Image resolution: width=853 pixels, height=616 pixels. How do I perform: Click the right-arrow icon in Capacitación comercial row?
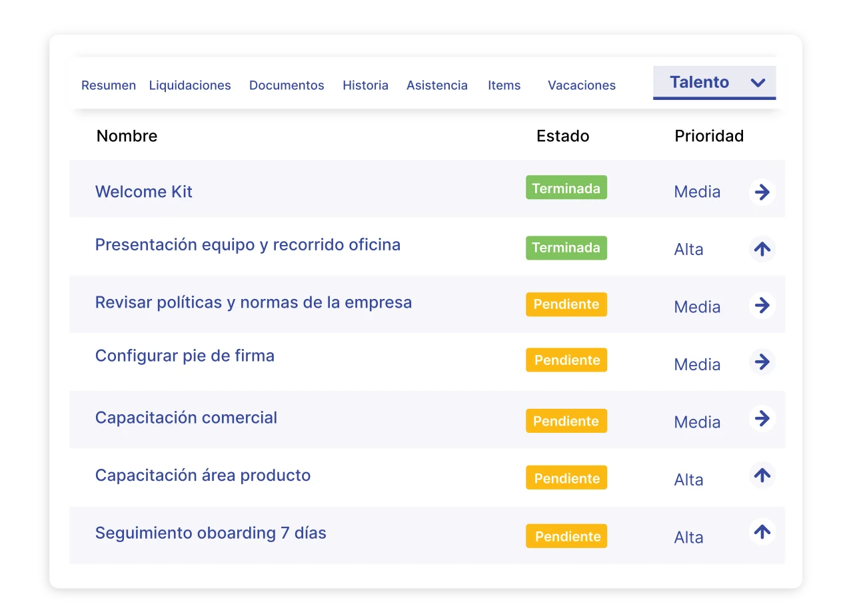[x=762, y=419]
